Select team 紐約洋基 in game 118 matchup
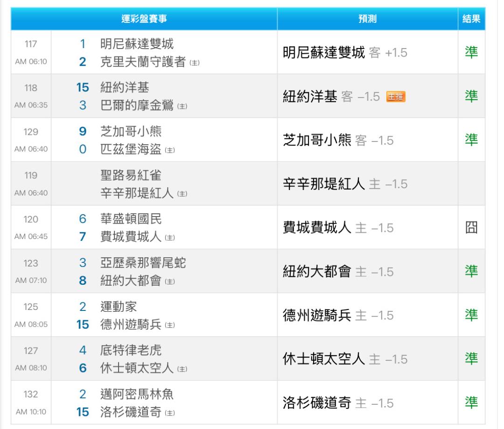 tap(125, 87)
